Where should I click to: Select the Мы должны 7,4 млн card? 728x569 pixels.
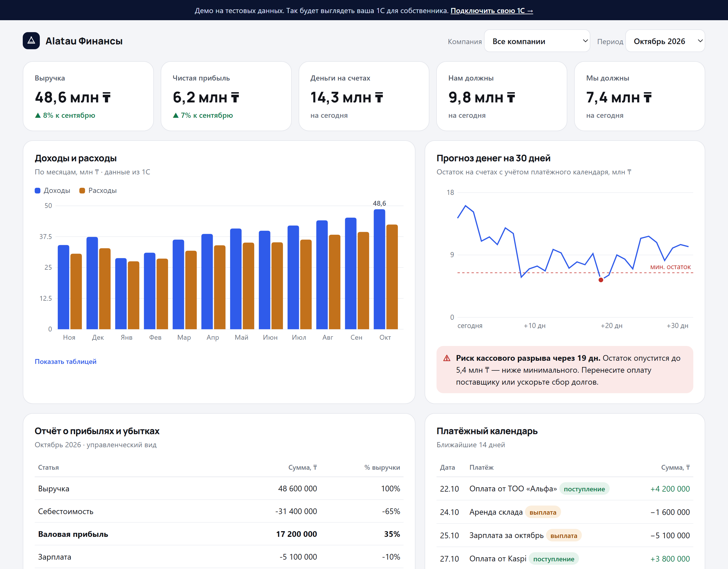639,96
